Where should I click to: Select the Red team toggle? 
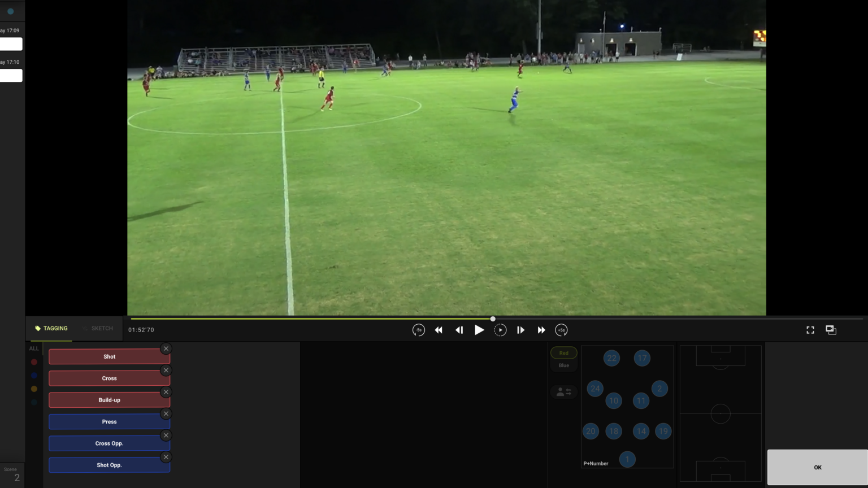click(x=563, y=353)
